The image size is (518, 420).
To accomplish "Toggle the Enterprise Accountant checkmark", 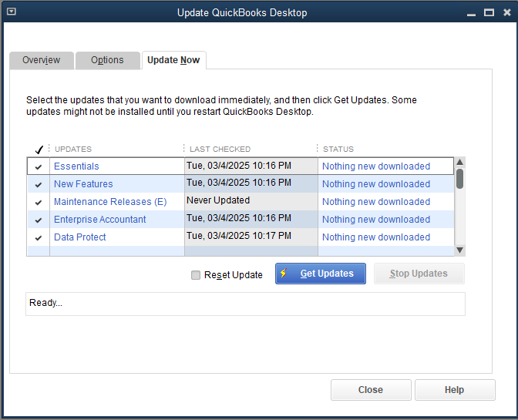I will (39, 220).
